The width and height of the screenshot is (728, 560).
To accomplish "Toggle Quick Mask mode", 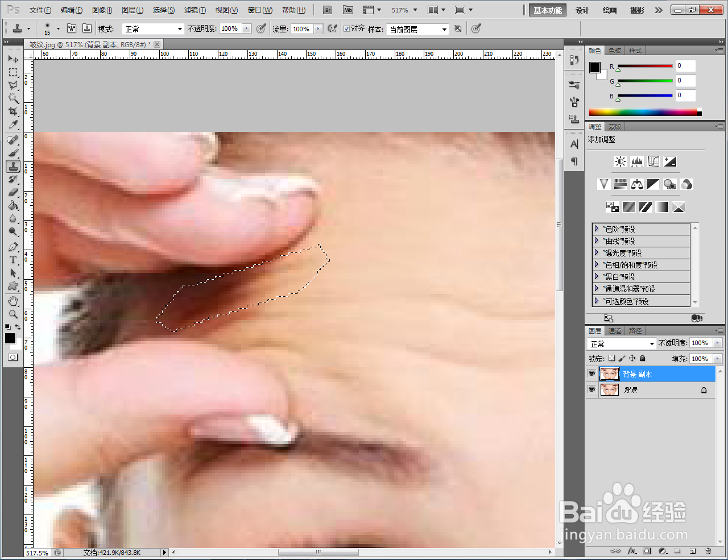I will pos(13,357).
